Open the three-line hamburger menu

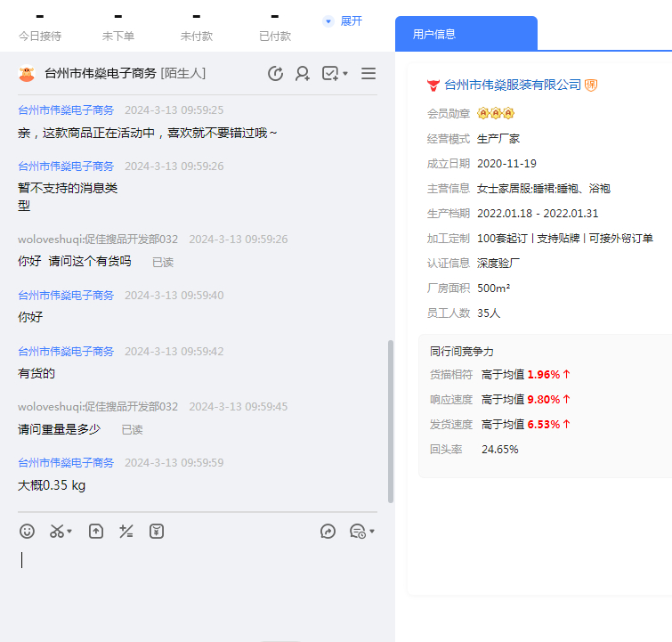(x=368, y=74)
